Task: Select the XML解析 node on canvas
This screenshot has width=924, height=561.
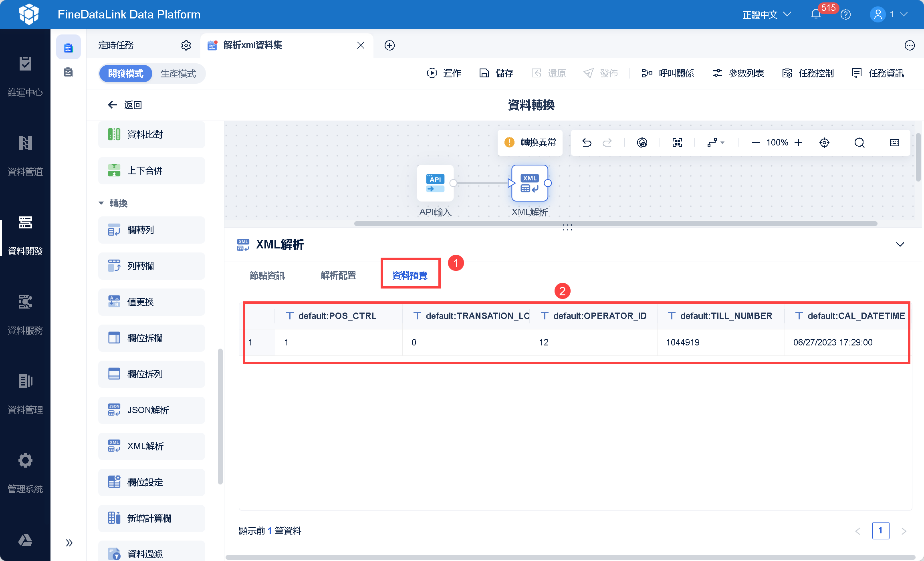Action: pos(529,184)
